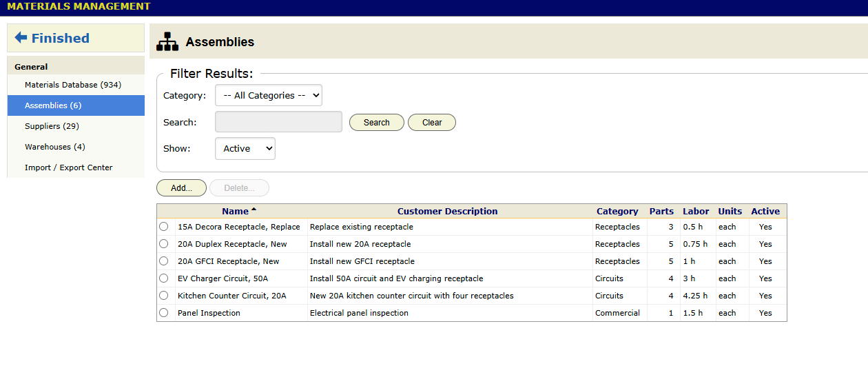The image size is (868, 366).
Task: Open the All Categories dropdown
Action: pyautogui.click(x=269, y=96)
